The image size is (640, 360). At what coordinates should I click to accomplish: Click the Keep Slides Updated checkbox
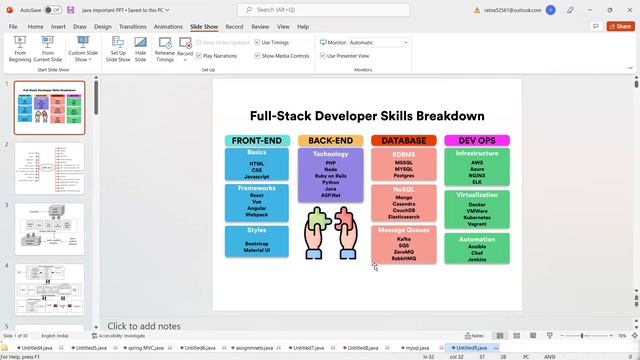198,42
